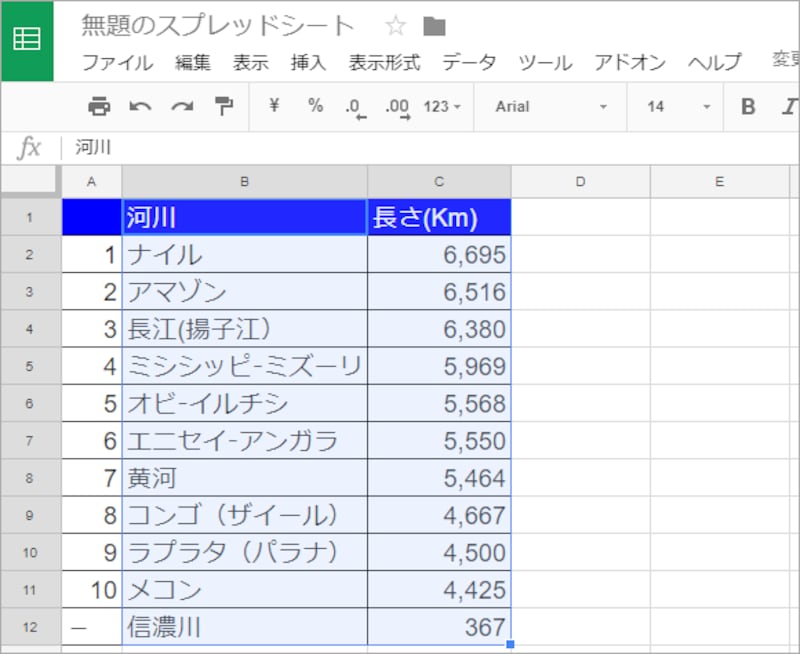Apply currency format using the ¥ icon
This screenshot has height=654, width=800.
tap(272, 107)
